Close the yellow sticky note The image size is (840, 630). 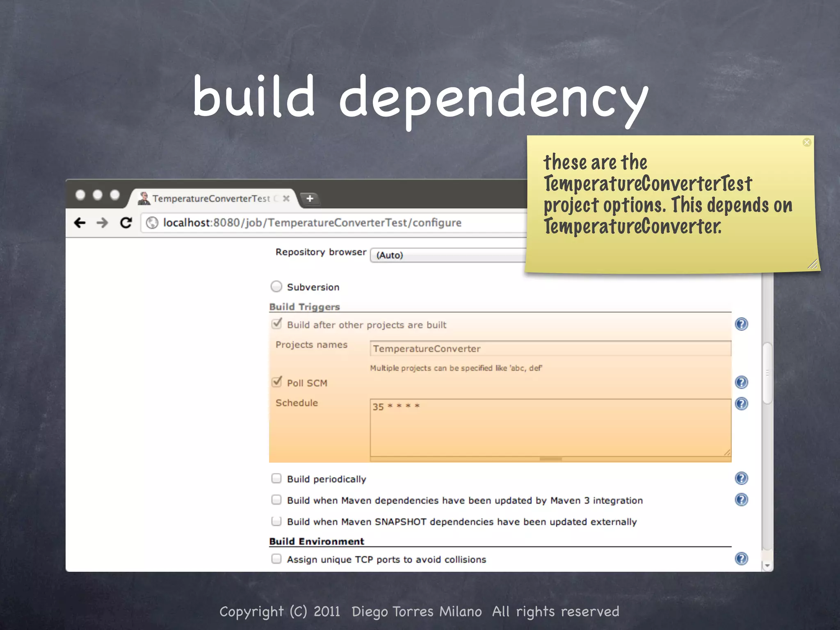tap(807, 142)
